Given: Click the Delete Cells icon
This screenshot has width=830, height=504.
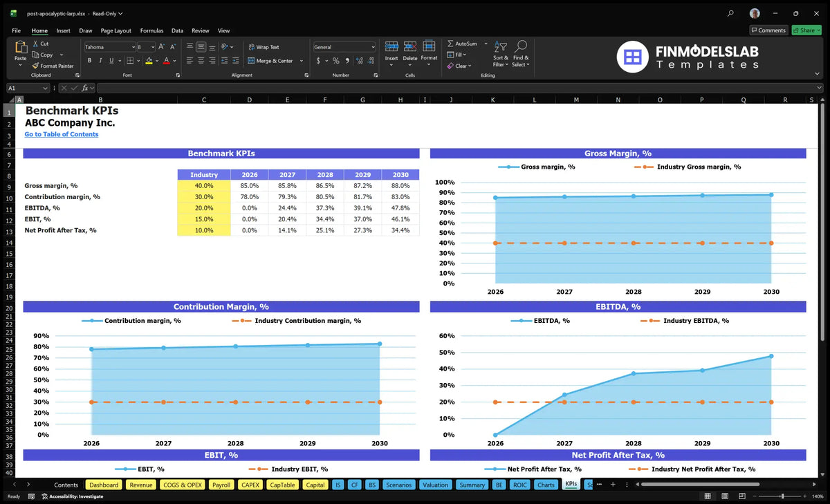Looking at the screenshot, I should pos(410,47).
